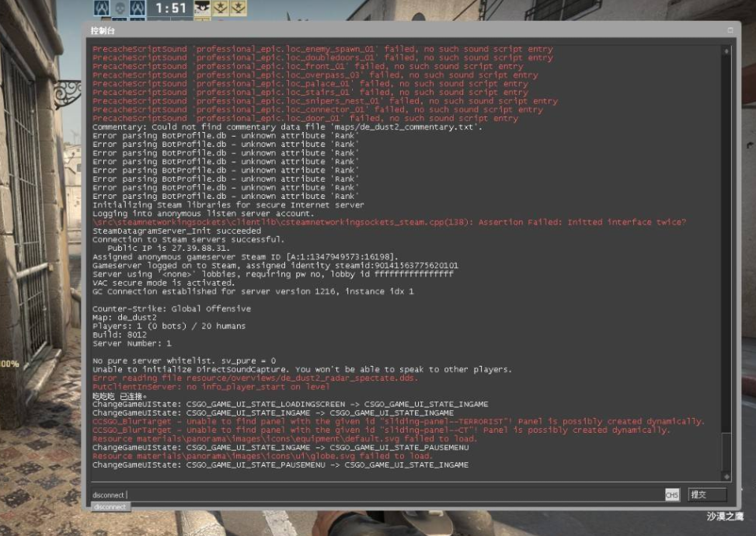
Task: Click the 'SteamDatagramServer_Init succeeded' line
Action: point(176,231)
